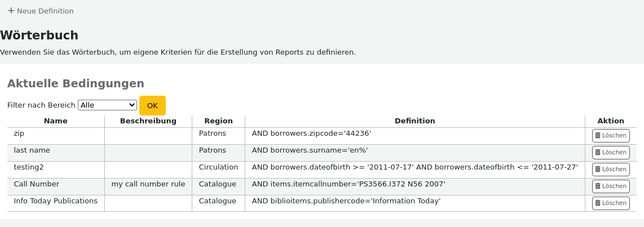Viewport: 644px width, 227px height.
Task: Open the Filter nach Bereich dropdown
Action: (x=107, y=105)
